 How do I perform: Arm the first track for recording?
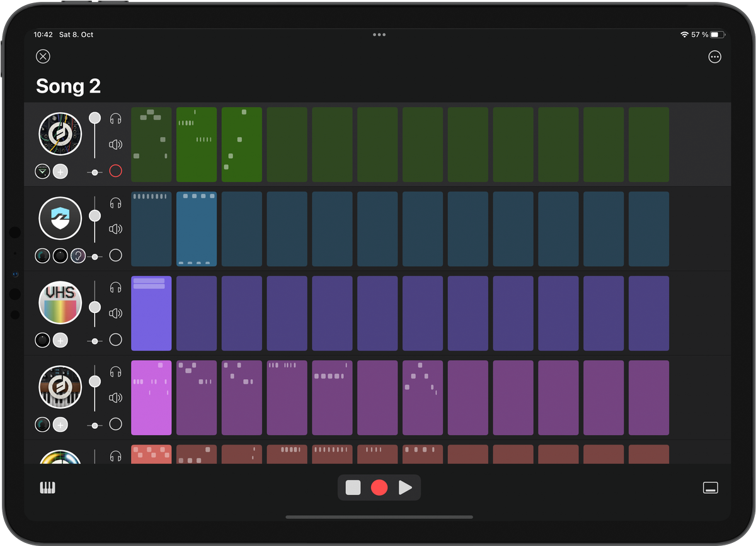(x=115, y=171)
